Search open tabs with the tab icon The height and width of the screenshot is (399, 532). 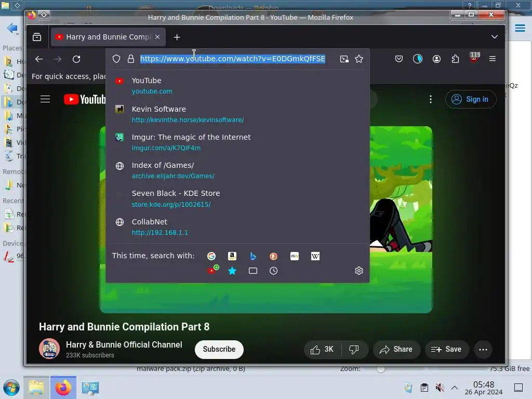[253, 271]
